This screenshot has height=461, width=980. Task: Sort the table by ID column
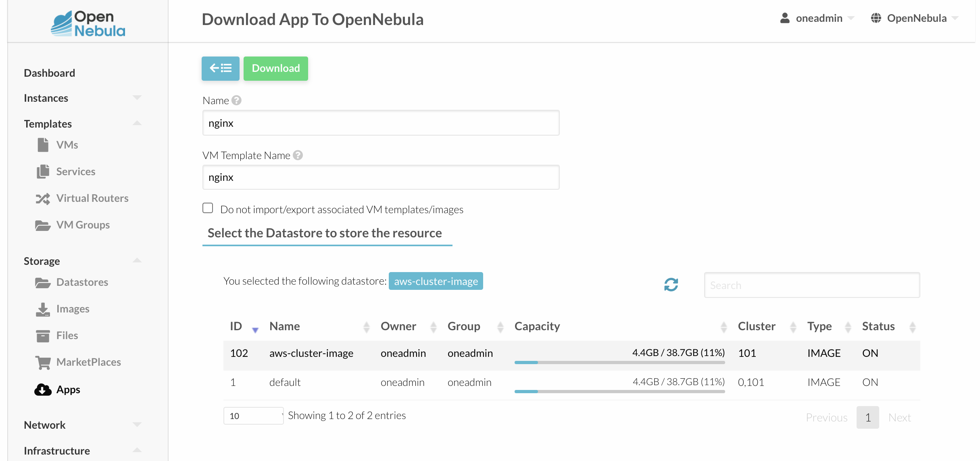244,326
